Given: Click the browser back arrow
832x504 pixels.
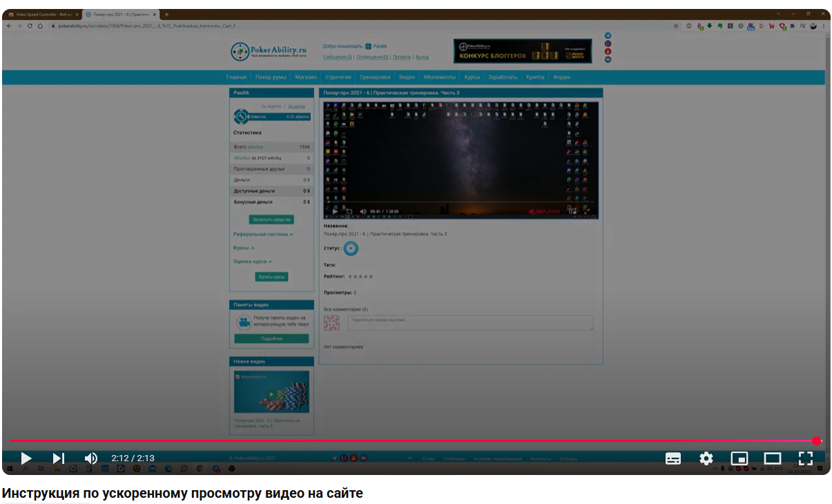Looking at the screenshot, I should (9, 26).
